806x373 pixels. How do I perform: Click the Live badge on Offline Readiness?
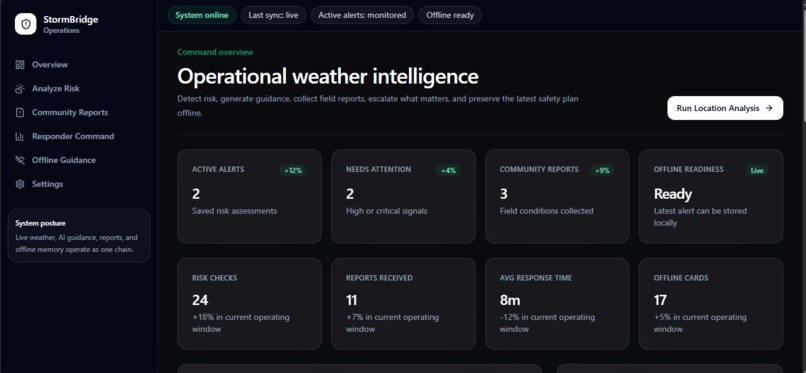[757, 171]
